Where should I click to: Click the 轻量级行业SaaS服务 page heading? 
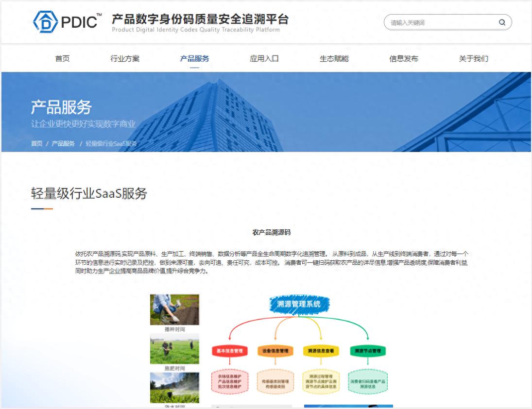click(89, 193)
